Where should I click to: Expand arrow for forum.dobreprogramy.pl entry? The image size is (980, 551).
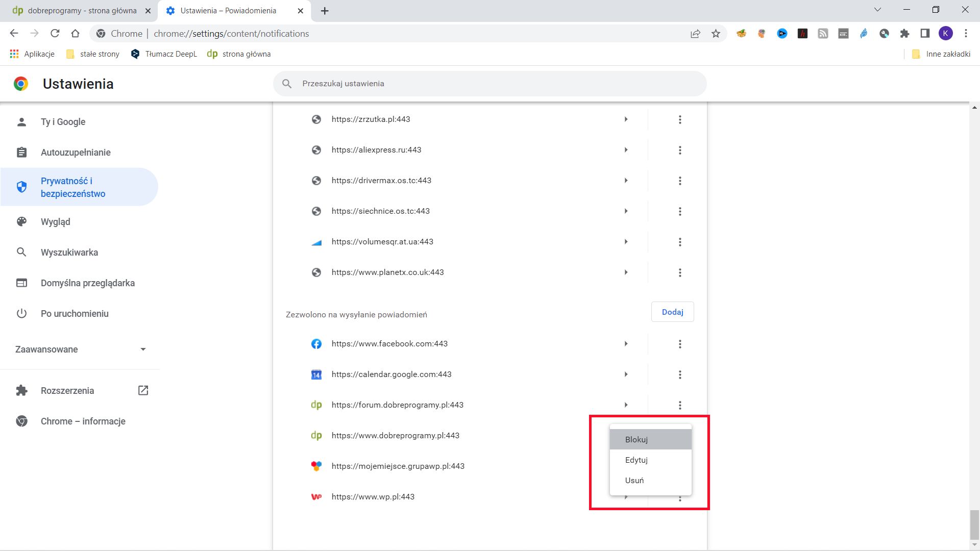[626, 405]
